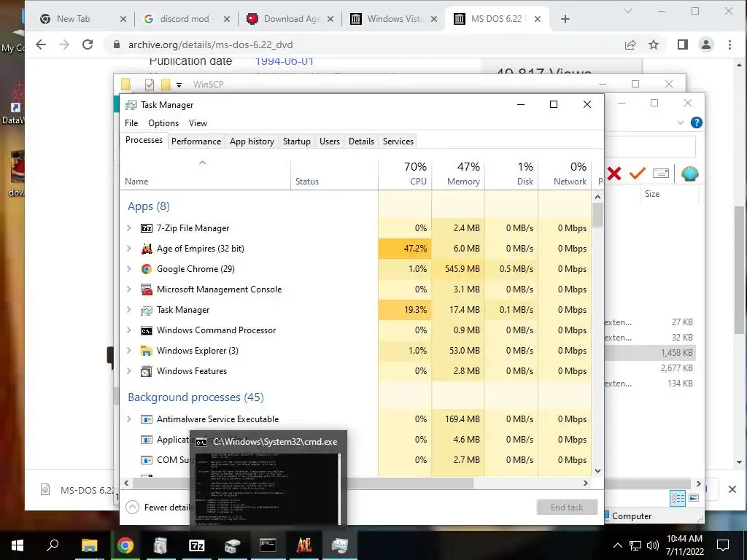Select the Windows Command Processor icon
This screenshot has height=560, width=747.
pyautogui.click(x=146, y=330)
